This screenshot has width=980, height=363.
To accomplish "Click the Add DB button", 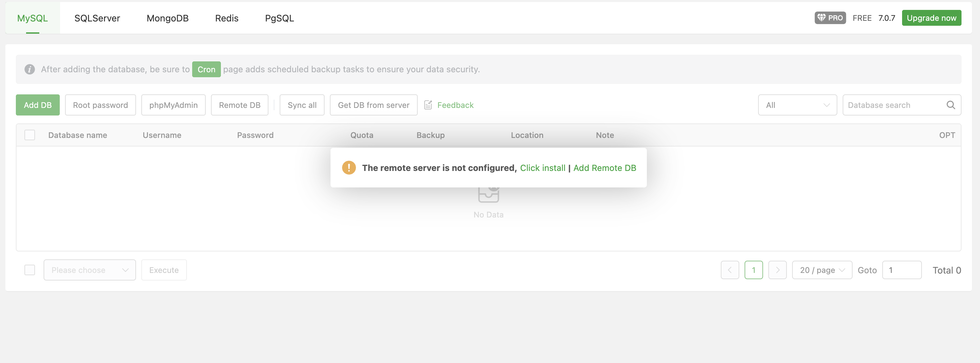I will click(38, 105).
